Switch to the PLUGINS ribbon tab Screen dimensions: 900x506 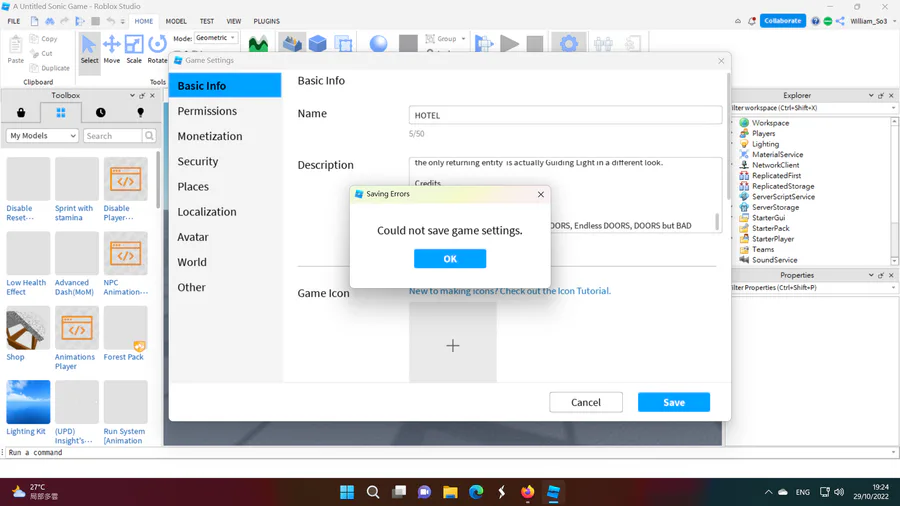[266, 21]
